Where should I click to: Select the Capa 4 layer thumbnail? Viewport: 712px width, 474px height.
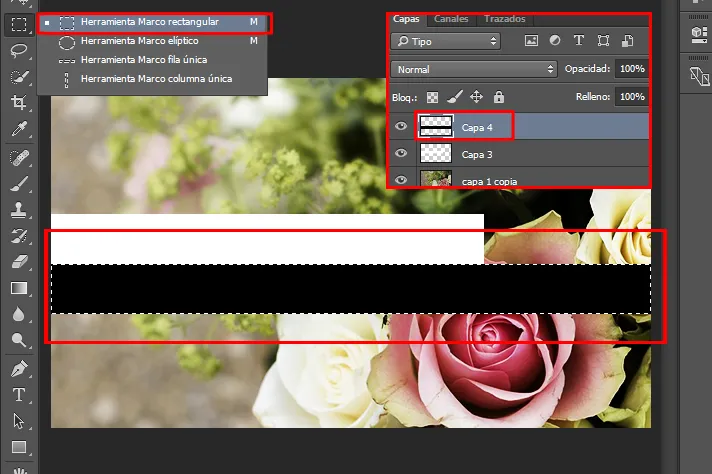pos(436,126)
